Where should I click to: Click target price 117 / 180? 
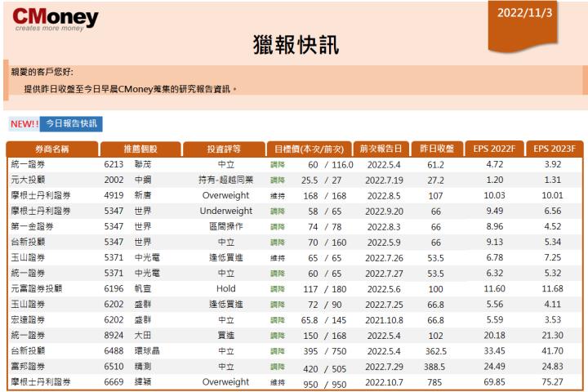(x=325, y=289)
